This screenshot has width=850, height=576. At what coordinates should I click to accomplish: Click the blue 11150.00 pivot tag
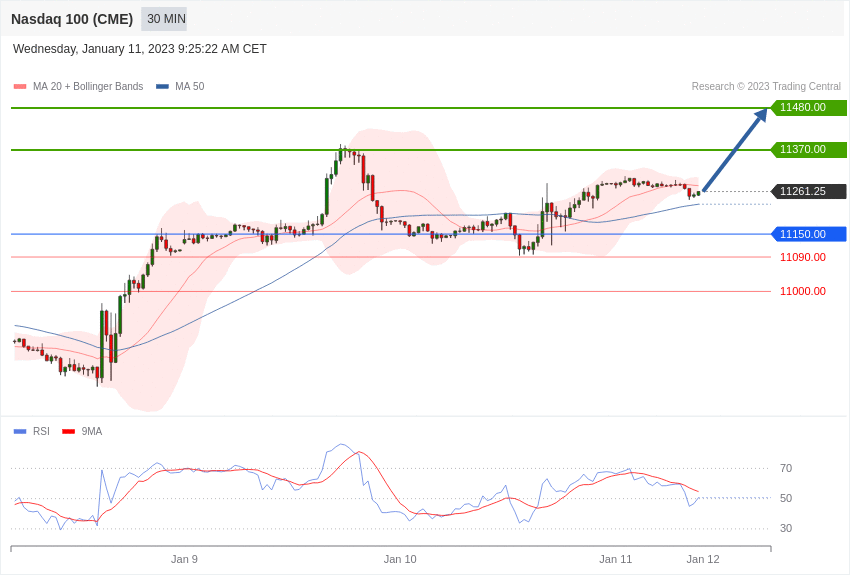[x=808, y=234]
